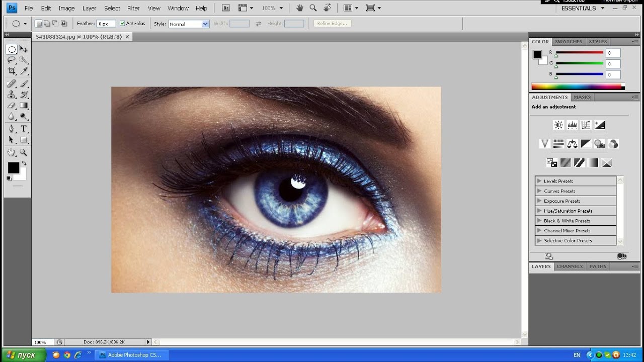This screenshot has width=644, height=362.
Task: Swap foreground and background colors
Action: tap(24, 163)
